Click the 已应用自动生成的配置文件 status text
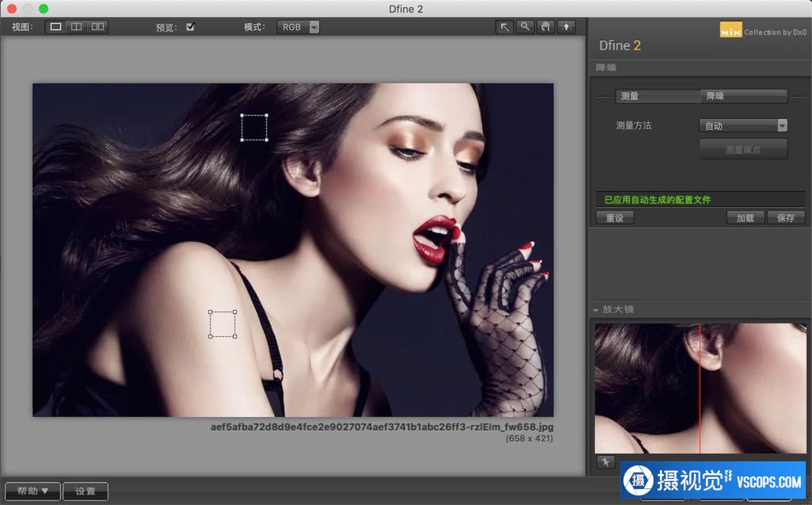 (658, 200)
